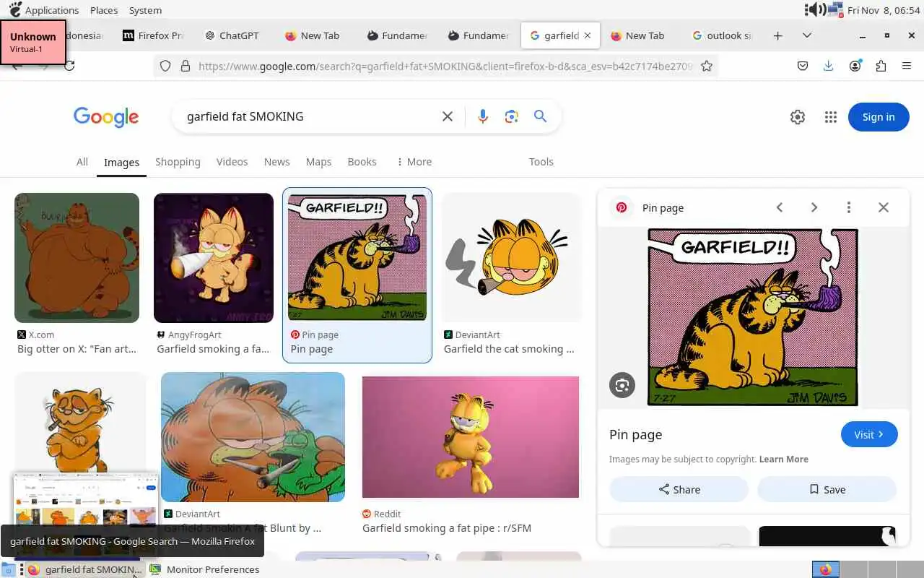Open Monitor Preferences taskbar window
Image resolution: width=924 pixels, height=578 pixels.
coord(204,569)
